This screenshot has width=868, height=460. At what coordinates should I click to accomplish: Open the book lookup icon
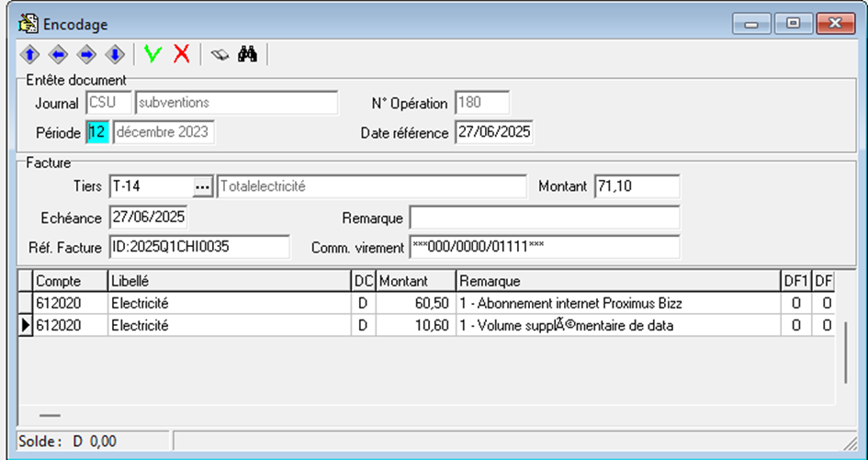click(219, 55)
